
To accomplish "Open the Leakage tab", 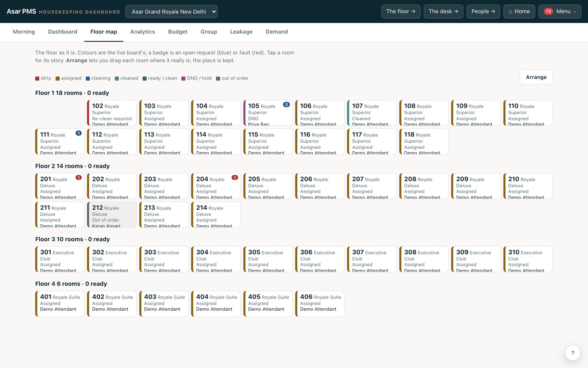I will (x=241, y=32).
